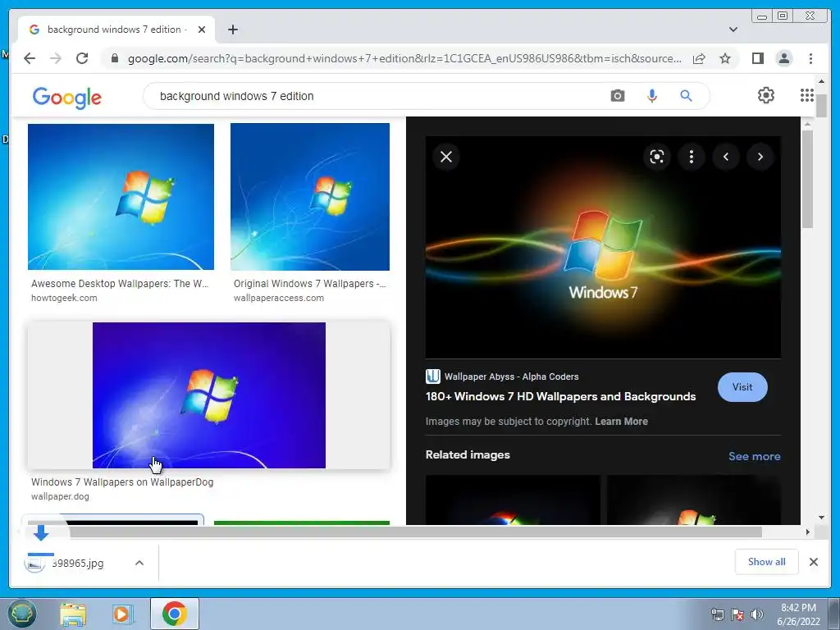Click the address bar URL

404,58
